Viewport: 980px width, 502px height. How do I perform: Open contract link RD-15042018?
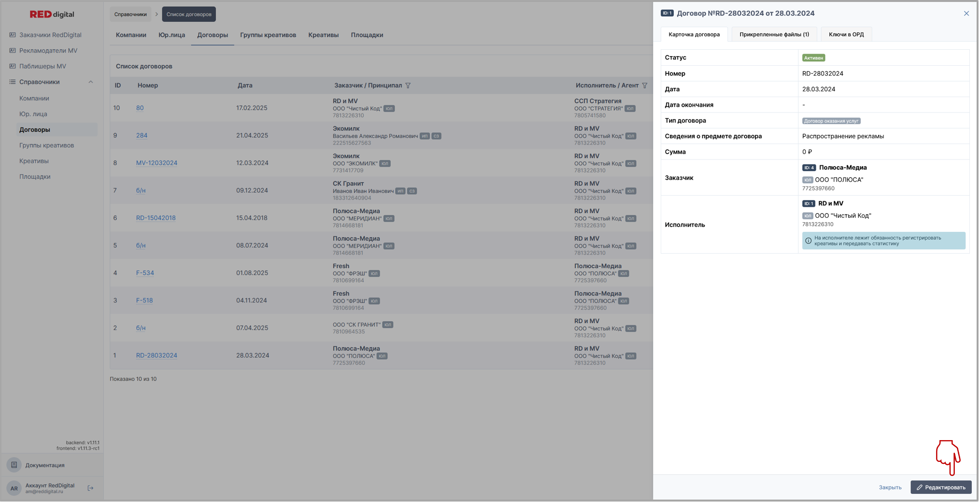click(x=156, y=218)
